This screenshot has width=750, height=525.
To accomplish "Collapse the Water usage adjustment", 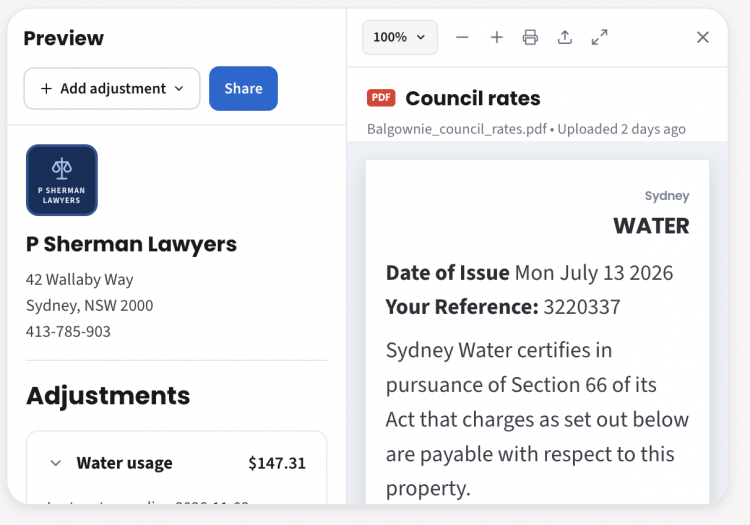I will 55,463.
